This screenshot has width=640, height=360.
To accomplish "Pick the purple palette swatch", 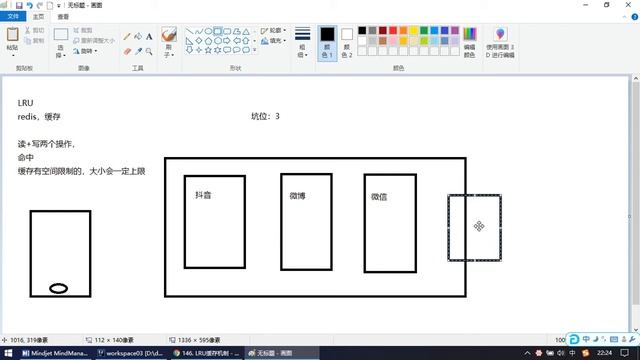I will coord(455,31).
